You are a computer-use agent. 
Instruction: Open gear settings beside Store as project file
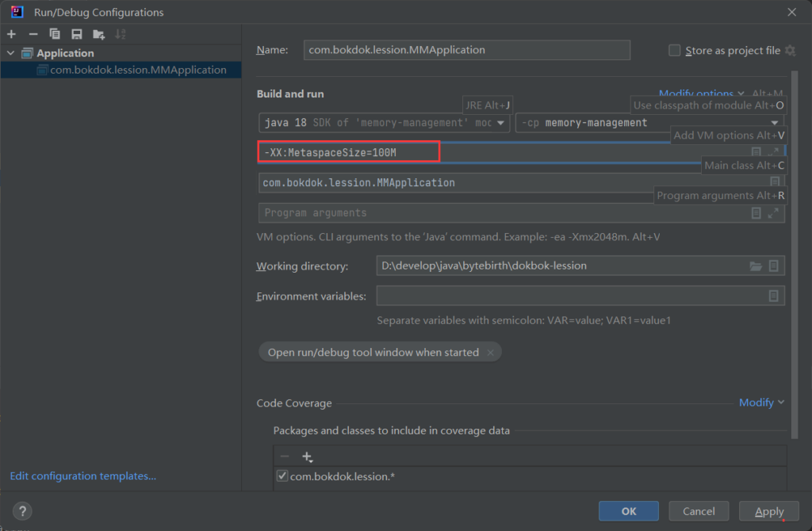click(791, 50)
